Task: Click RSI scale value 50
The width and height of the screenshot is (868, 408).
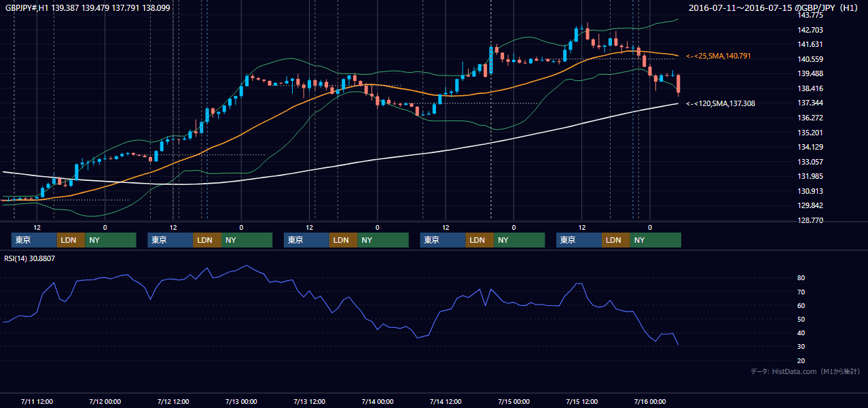Action: coord(801,319)
